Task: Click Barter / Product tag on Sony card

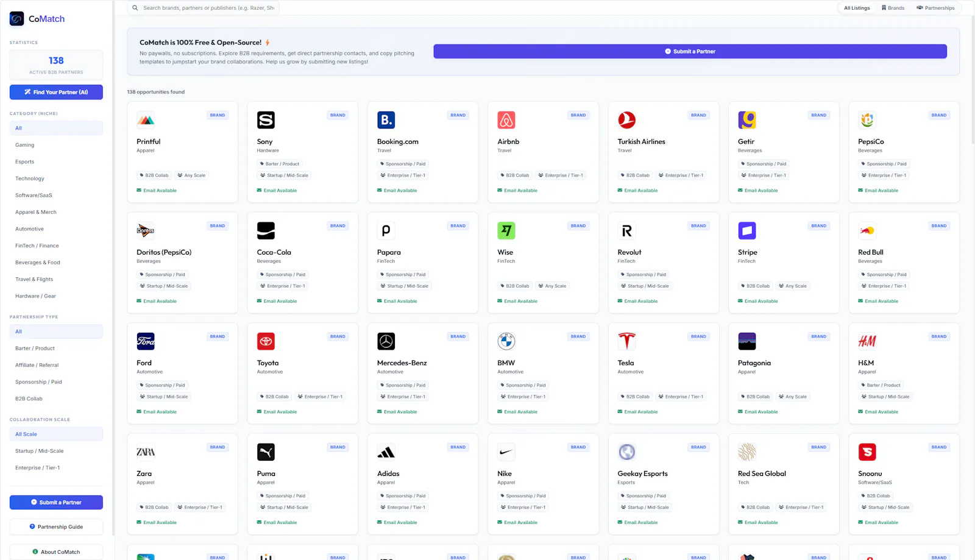Action: click(280, 164)
